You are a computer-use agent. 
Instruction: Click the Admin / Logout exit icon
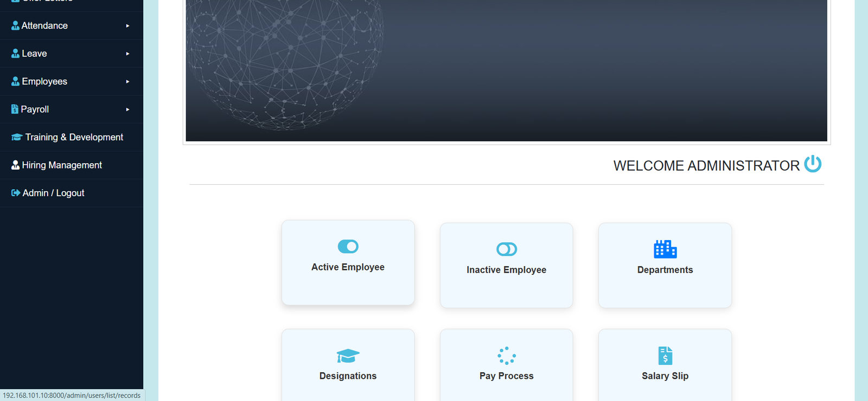(x=16, y=193)
